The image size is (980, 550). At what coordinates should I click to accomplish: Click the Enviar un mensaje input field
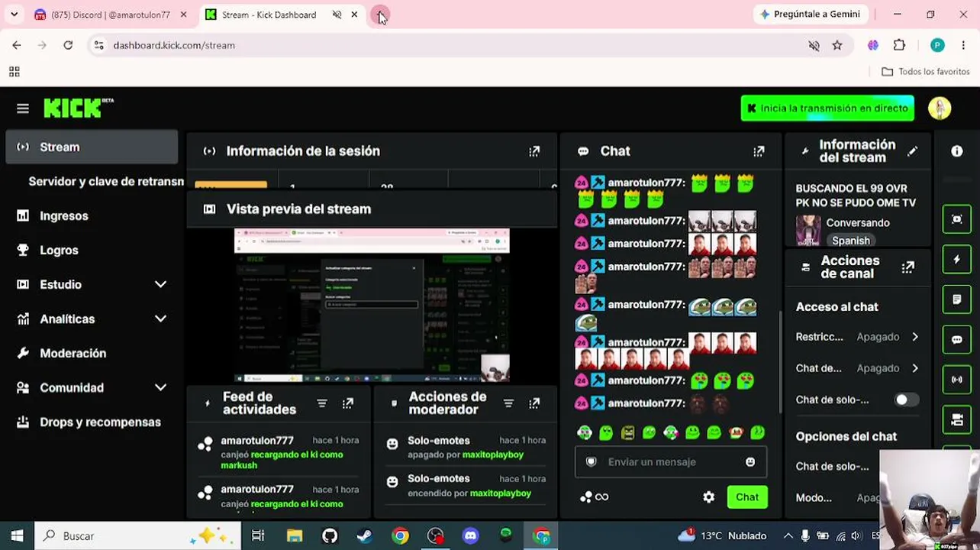tap(670, 462)
